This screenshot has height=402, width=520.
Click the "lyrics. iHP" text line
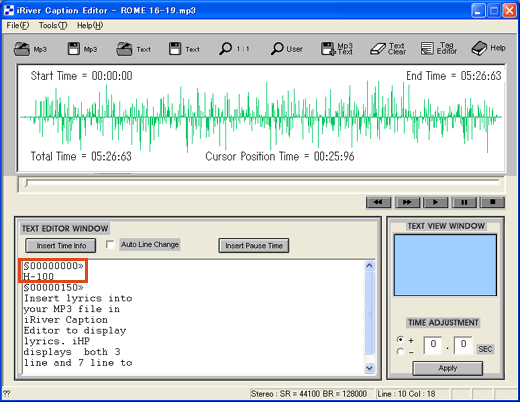click(x=57, y=341)
